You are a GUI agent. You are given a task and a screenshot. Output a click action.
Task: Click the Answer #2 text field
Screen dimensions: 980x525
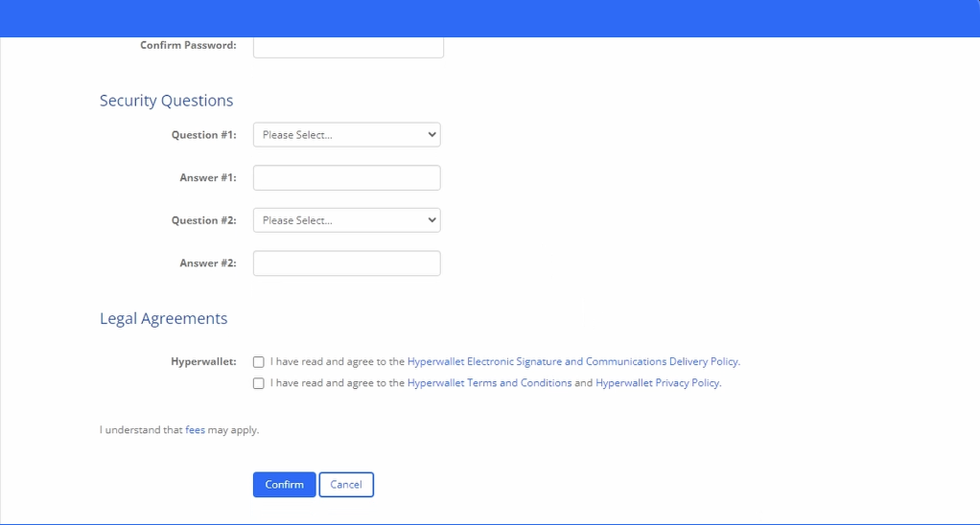(x=346, y=263)
